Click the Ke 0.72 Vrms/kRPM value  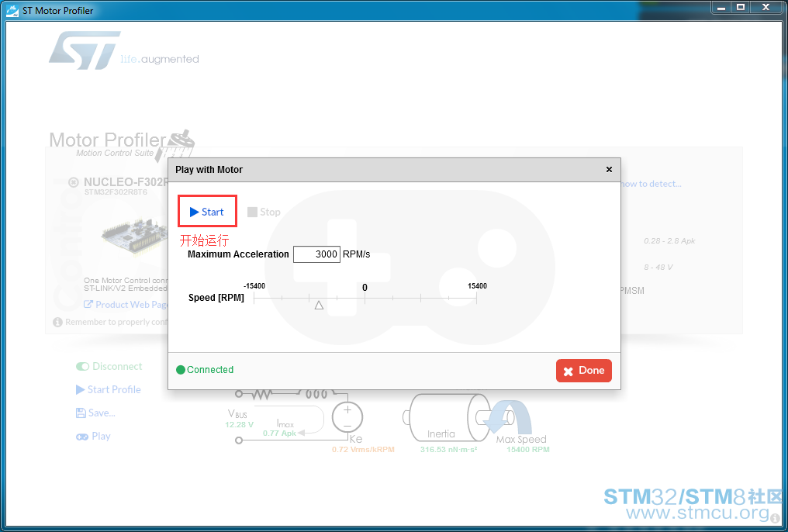coord(363,450)
